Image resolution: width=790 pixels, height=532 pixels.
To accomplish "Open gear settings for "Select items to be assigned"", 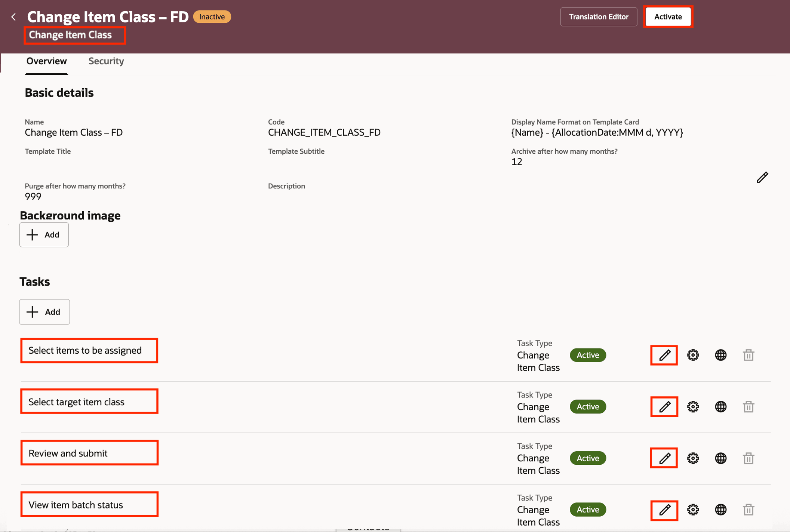I will 693,355.
